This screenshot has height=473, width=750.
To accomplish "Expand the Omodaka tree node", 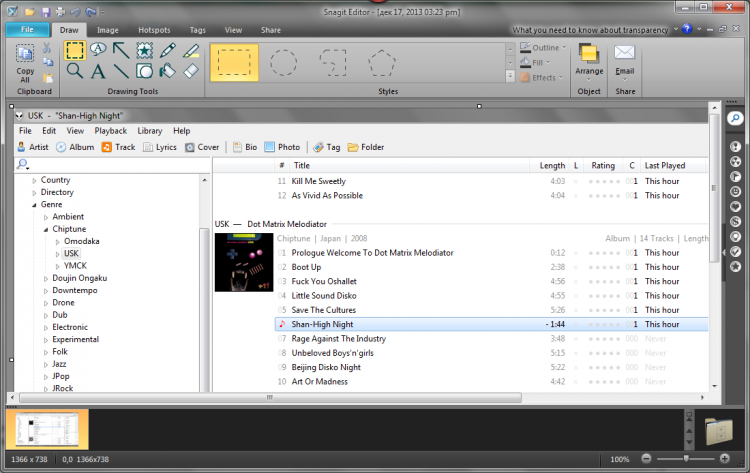I will coord(57,242).
